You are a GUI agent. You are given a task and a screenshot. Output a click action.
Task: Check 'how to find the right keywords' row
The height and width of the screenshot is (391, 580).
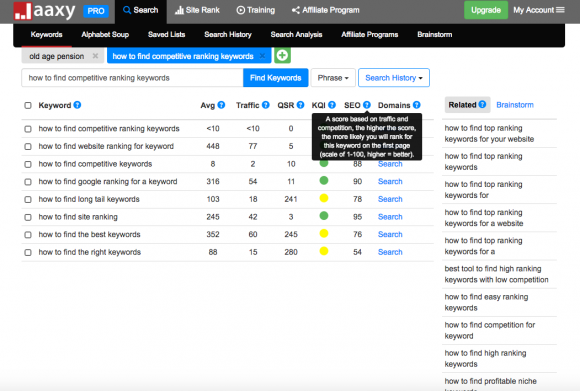coord(28,252)
